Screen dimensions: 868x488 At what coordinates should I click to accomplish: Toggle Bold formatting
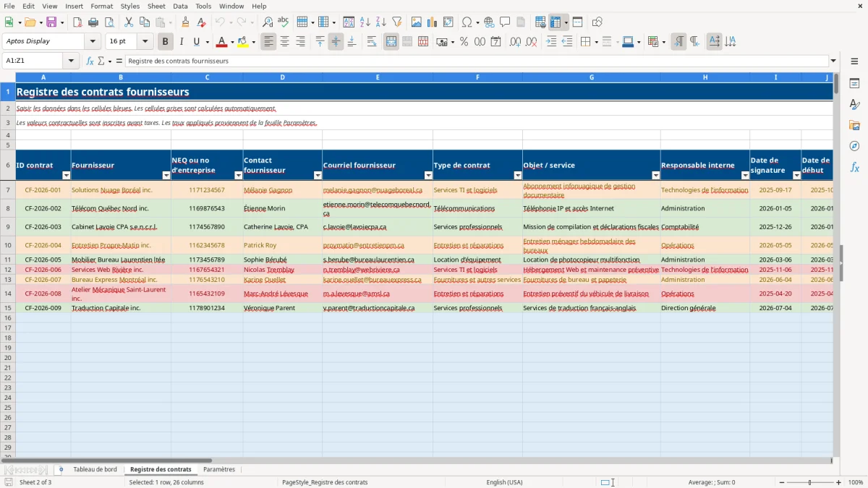pyautogui.click(x=166, y=42)
